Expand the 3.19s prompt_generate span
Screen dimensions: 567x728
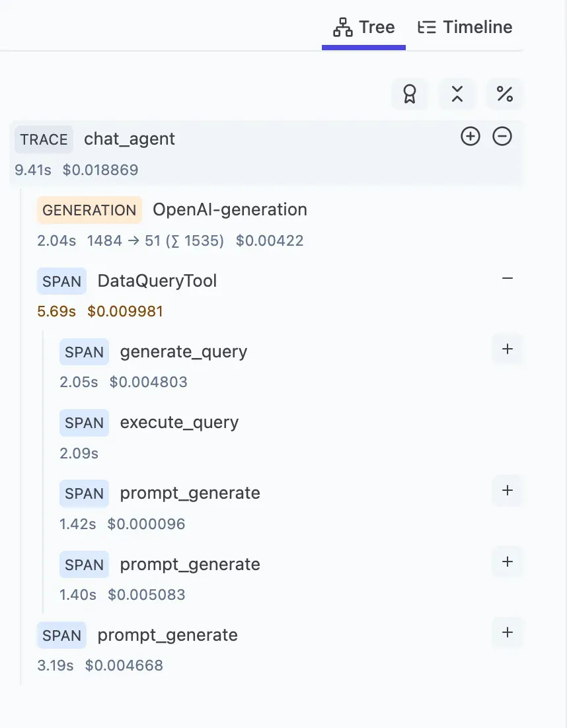tap(508, 632)
